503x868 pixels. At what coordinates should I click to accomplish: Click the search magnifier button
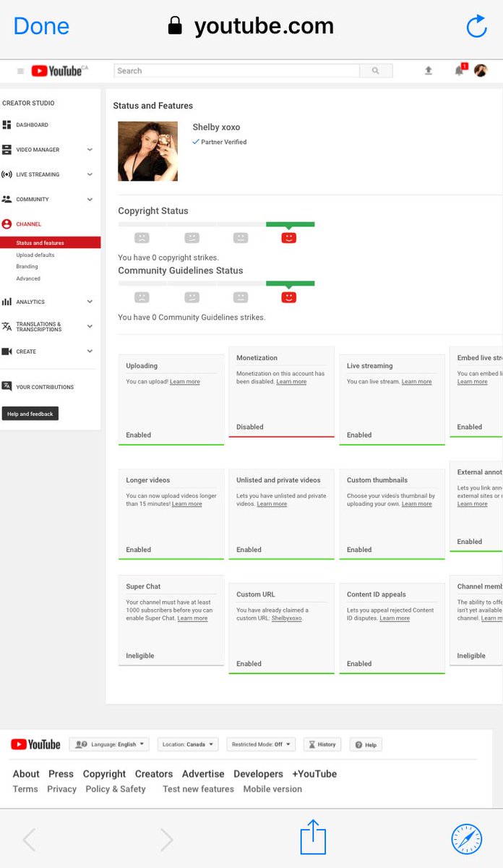[x=376, y=71]
